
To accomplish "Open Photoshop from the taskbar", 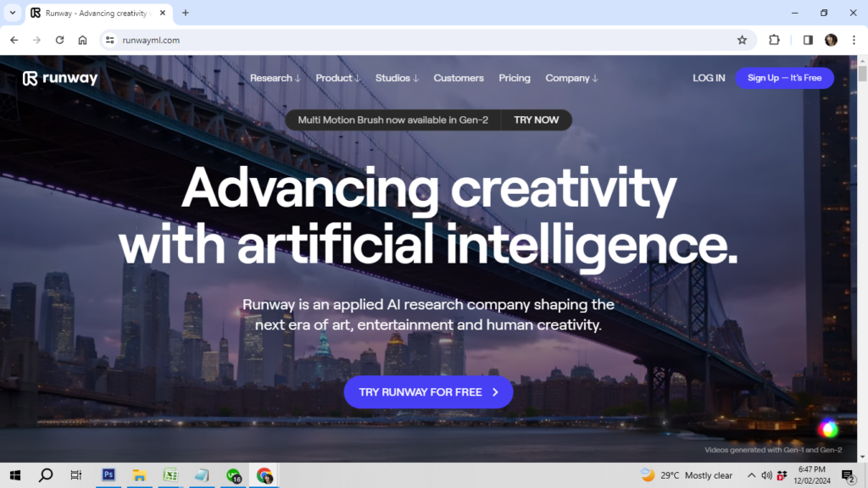I will point(108,475).
